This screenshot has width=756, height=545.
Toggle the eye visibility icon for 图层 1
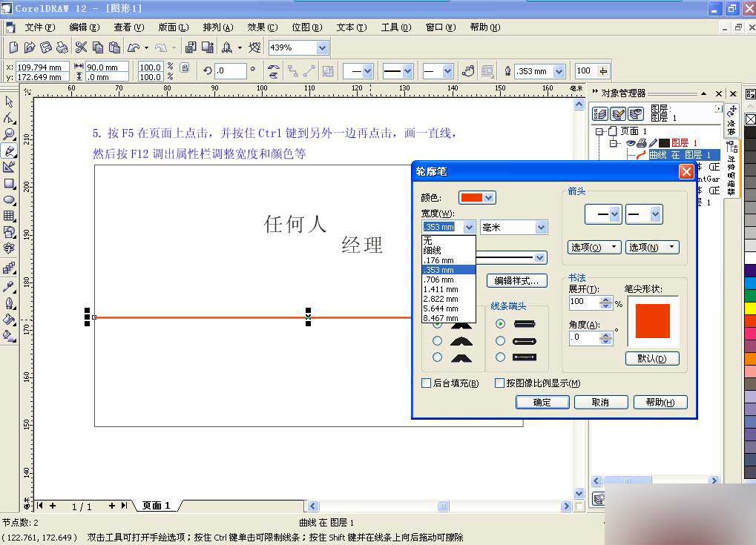pos(631,143)
